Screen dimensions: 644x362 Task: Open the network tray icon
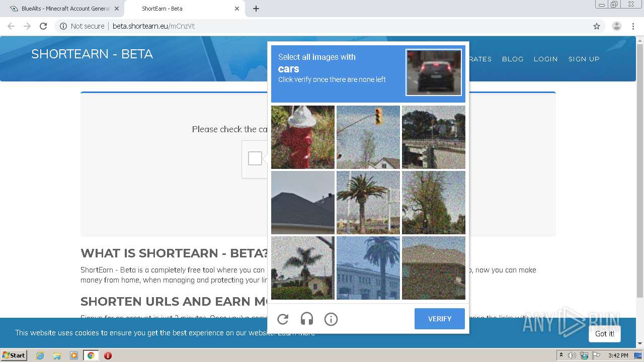point(584,355)
